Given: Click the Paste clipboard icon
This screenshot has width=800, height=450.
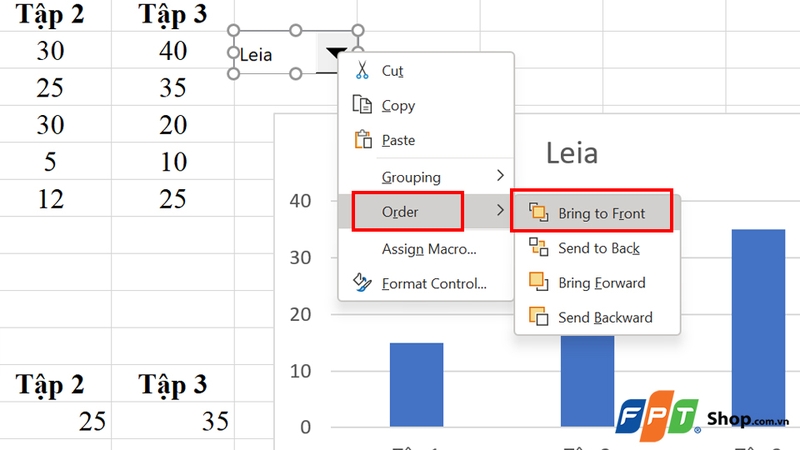Looking at the screenshot, I should (x=363, y=139).
